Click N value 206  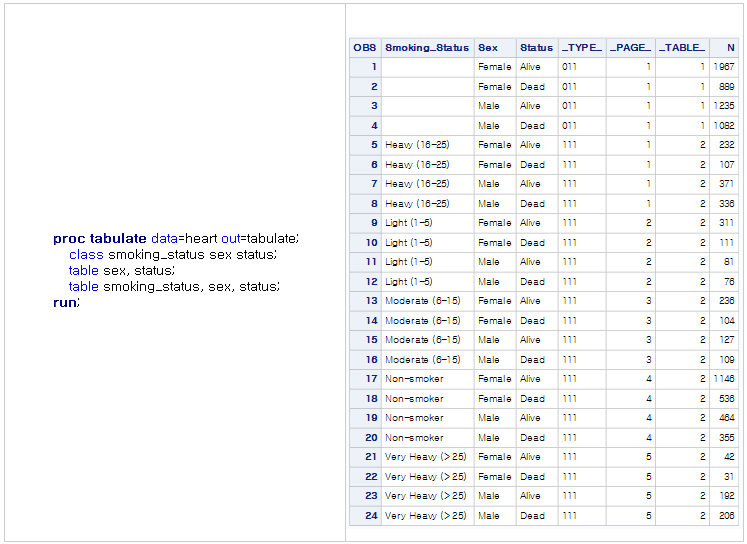(727, 516)
